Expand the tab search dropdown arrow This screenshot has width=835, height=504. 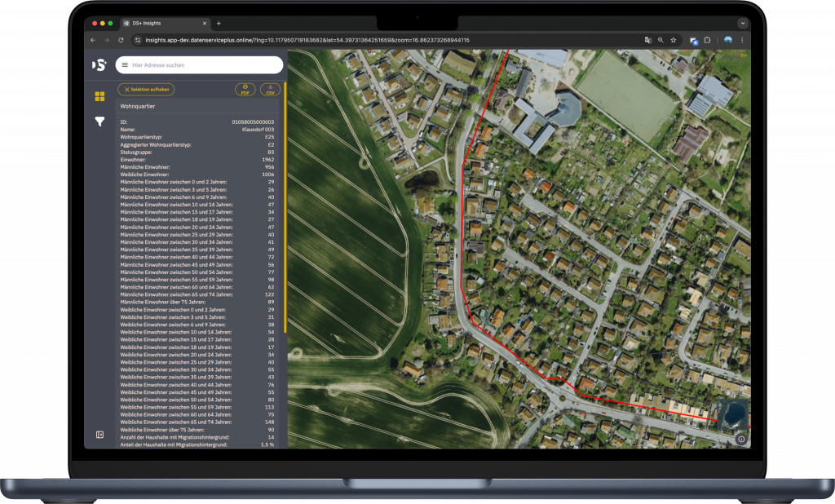(x=742, y=23)
